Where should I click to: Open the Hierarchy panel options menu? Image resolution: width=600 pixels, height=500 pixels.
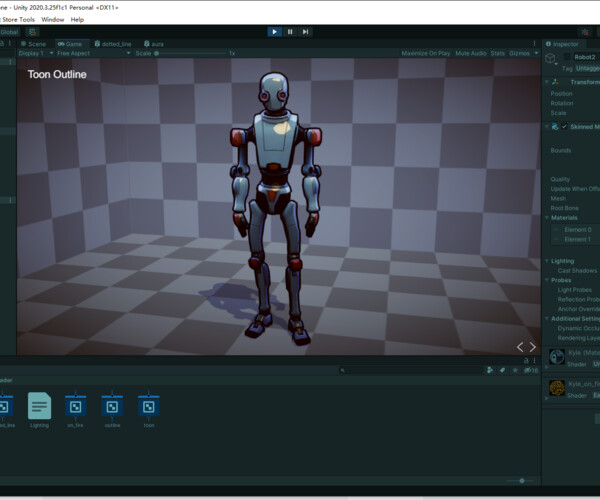(x=10, y=44)
